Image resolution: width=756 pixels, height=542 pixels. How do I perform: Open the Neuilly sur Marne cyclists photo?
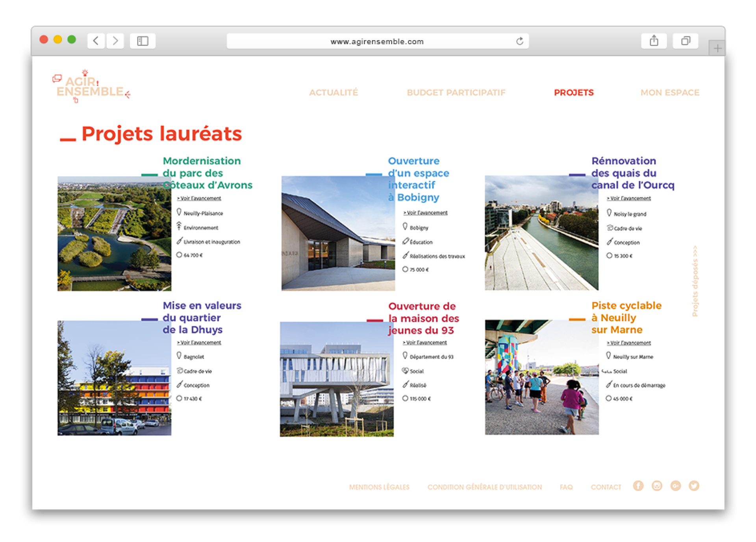542,377
